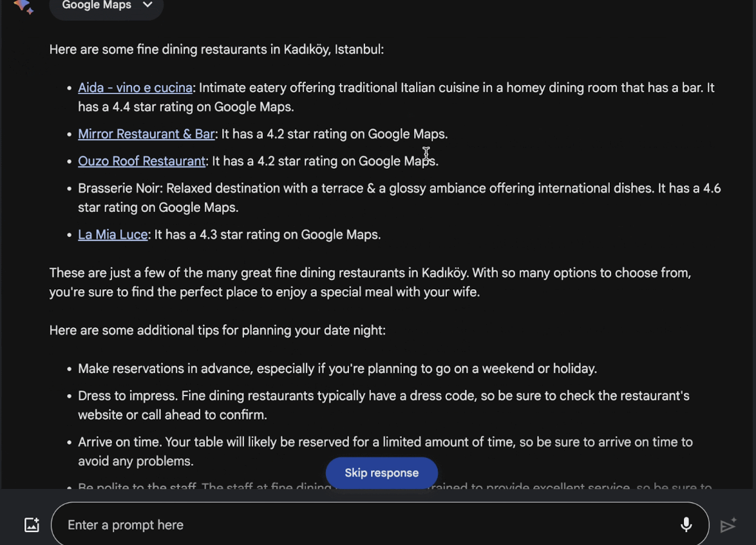Open the La Mia Luce link
This screenshot has width=756, height=545.
[113, 234]
